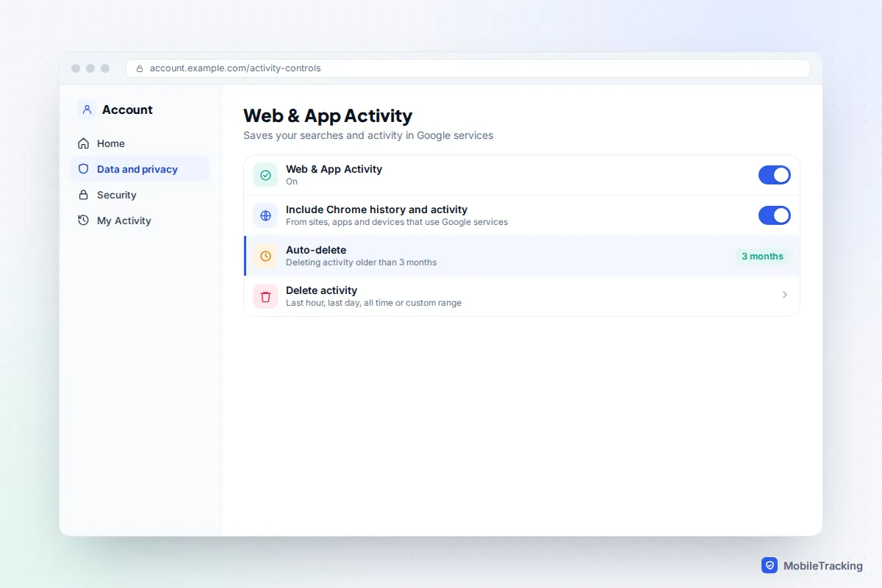Screen dimensions: 882x588
Task: Click the "On" status under Web & App Activity
Action: click(292, 182)
